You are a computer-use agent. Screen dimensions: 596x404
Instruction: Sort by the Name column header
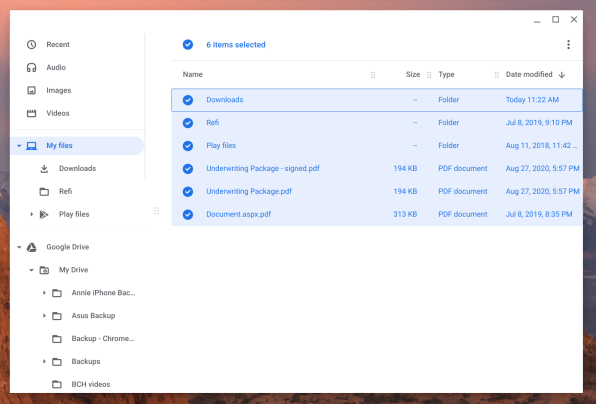(x=193, y=74)
